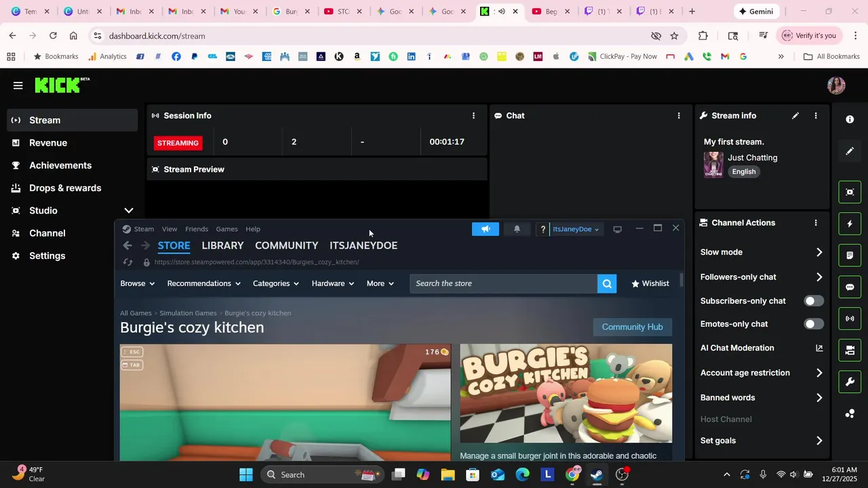The image size is (868, 488).
Task: Open Channel Actions three-dot menu
Action: (816, 223)
